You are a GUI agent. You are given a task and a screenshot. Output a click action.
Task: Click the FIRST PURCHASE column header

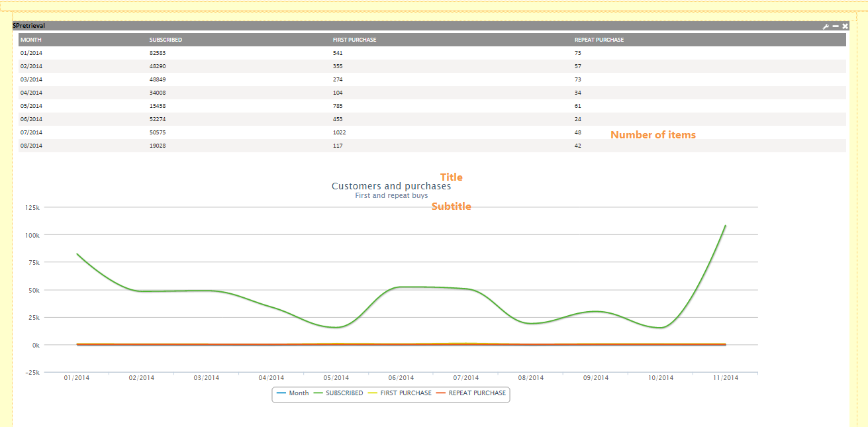point(354,40)
